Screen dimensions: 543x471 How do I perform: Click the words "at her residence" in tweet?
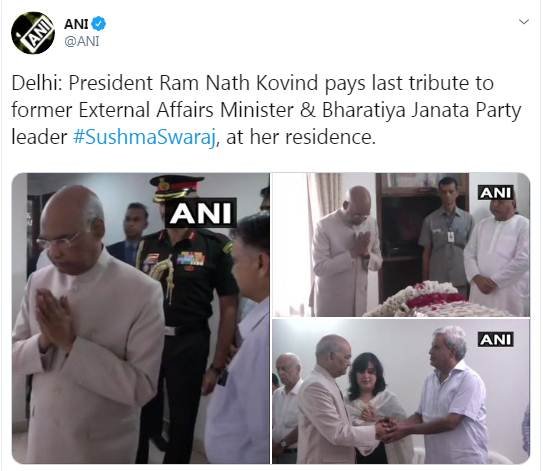[x=301, y=137]
